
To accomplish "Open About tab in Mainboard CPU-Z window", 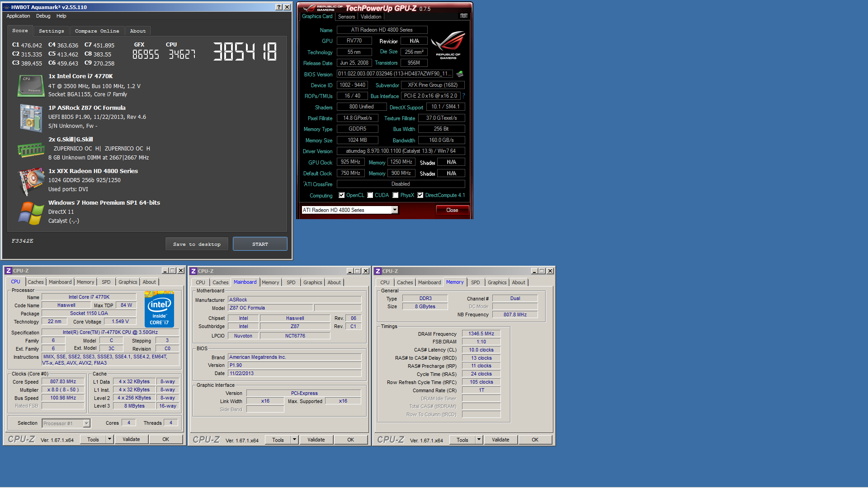I will 334,282.
